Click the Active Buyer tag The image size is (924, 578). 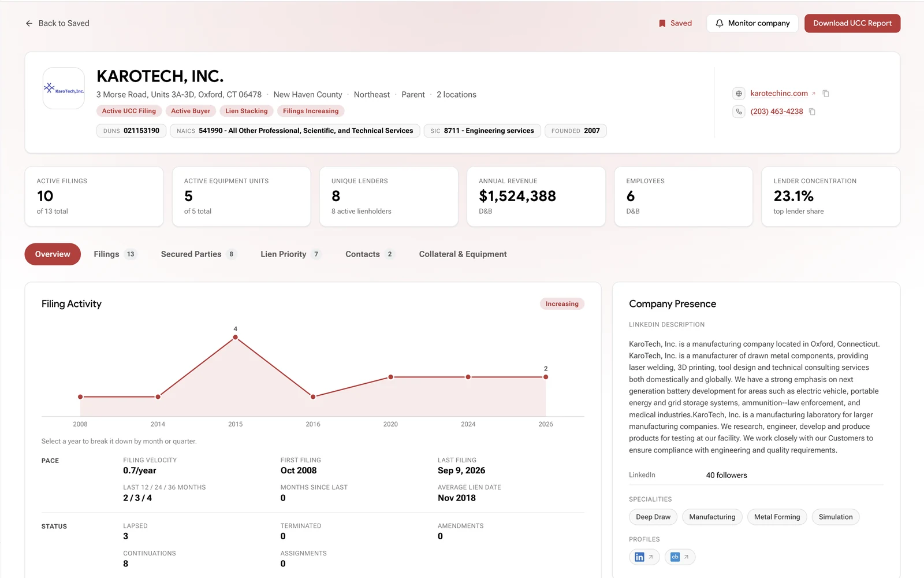point(191,111)
